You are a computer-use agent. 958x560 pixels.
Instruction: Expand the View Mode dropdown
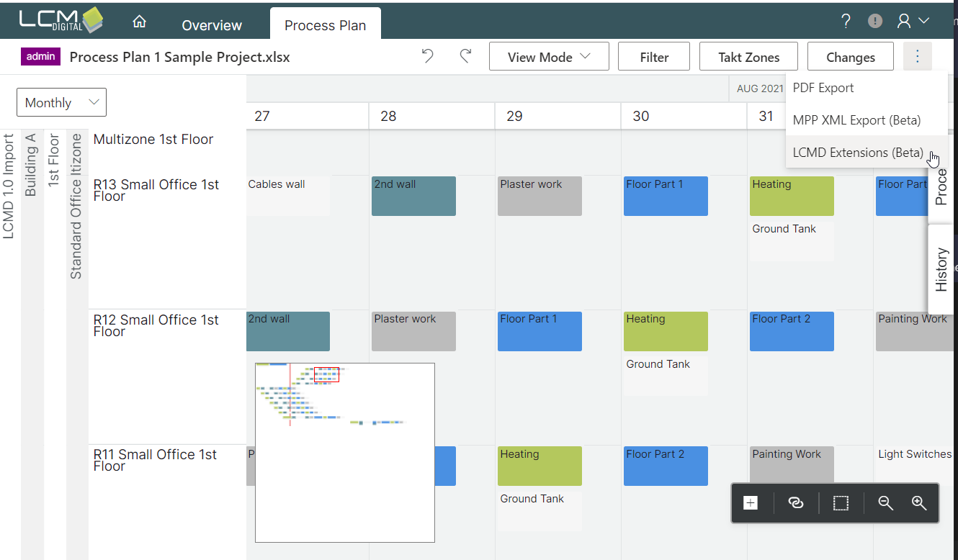tap(548, 57)
